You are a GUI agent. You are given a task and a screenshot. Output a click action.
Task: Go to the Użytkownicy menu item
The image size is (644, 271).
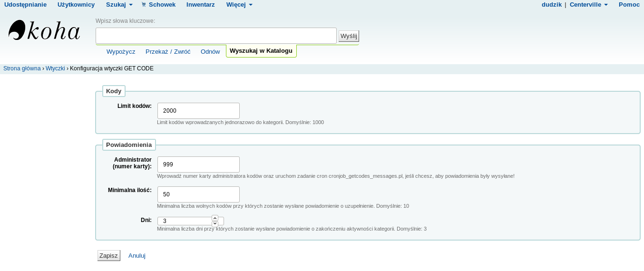(x=76, y=5)
